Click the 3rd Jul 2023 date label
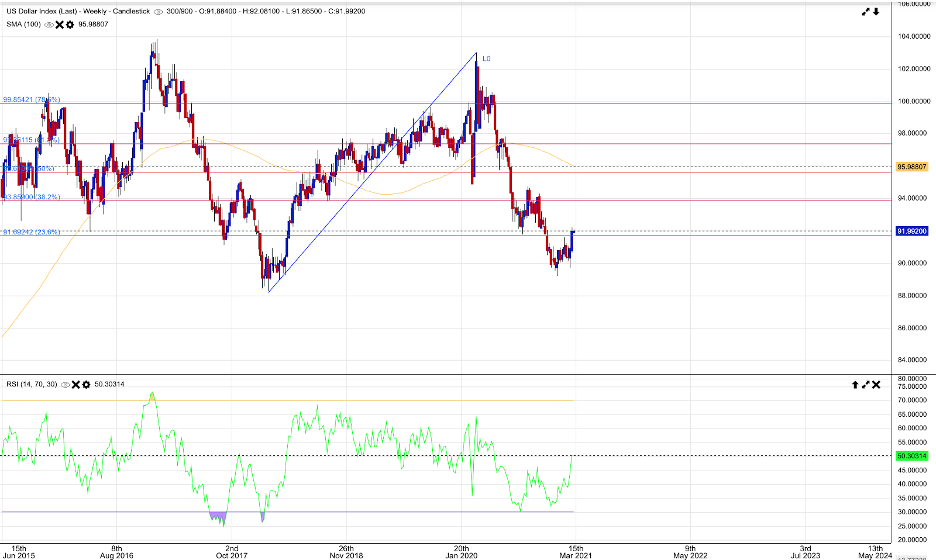The width and height of the screenshot is (936, 560). [x=806, y=552]
